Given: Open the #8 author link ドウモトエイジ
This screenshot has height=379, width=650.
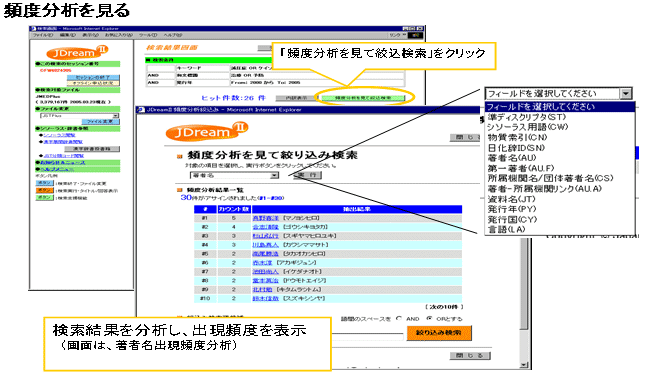Looking at the screenshot, I should pos(265,281).
